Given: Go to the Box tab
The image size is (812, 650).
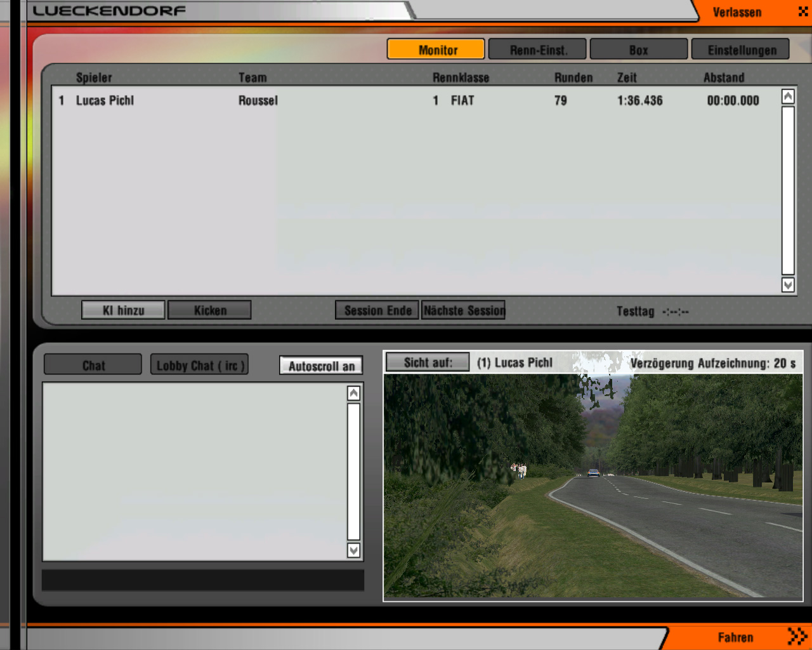Looking at the screenshot, I should point(638,50).
